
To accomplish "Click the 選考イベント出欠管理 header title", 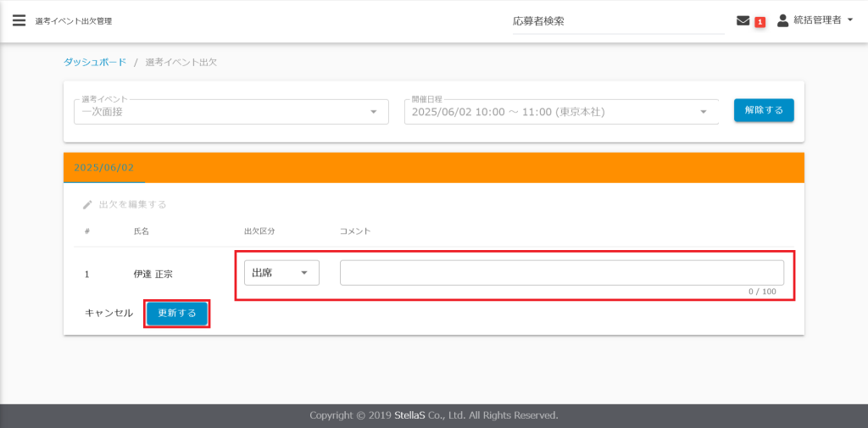I will coord(73,21).
